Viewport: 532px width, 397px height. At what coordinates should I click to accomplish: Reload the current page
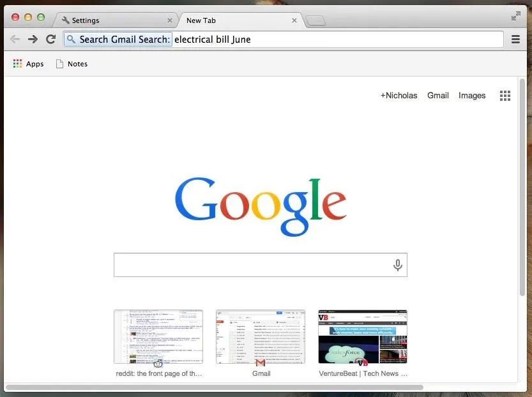point(51,40)
